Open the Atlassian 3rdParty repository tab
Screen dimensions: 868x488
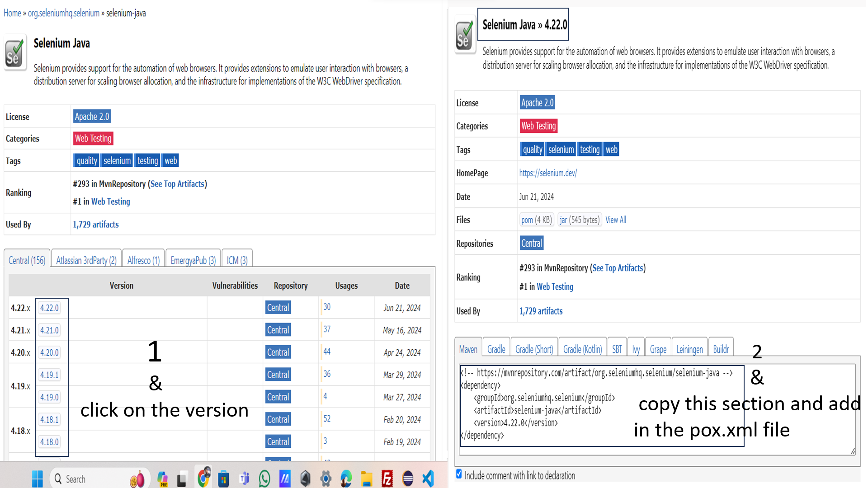pos(86,260)
